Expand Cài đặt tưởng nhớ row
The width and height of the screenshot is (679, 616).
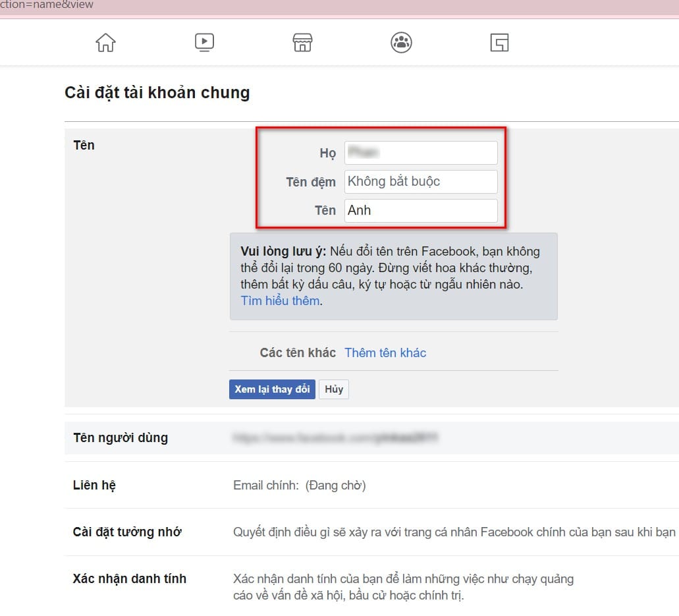371,532
